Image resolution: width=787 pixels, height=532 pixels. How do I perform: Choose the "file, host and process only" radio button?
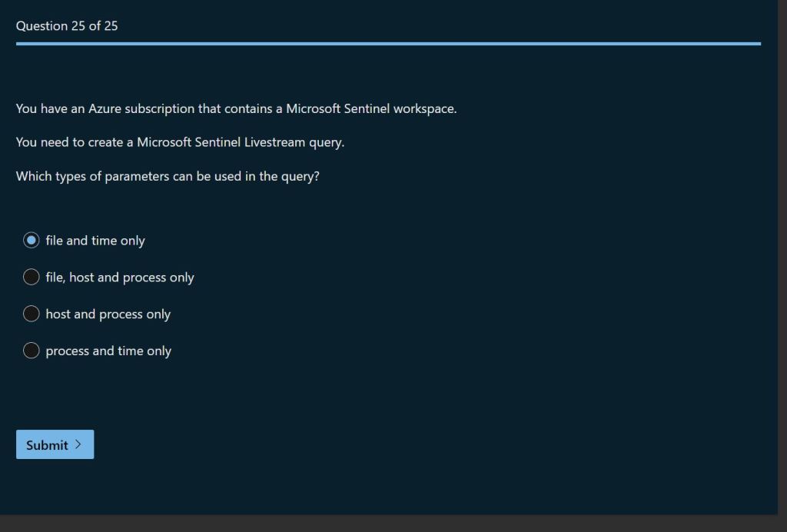click(32, 277)
